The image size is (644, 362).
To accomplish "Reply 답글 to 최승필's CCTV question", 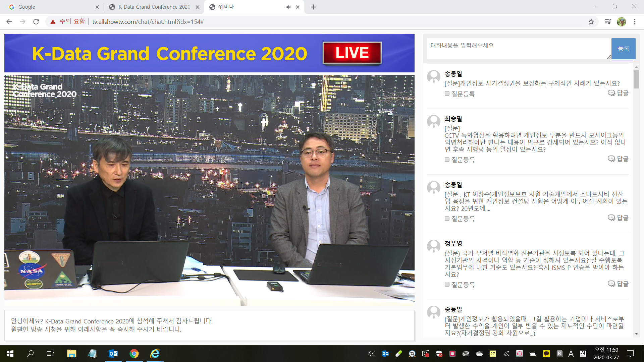I will tap(618, 159).
